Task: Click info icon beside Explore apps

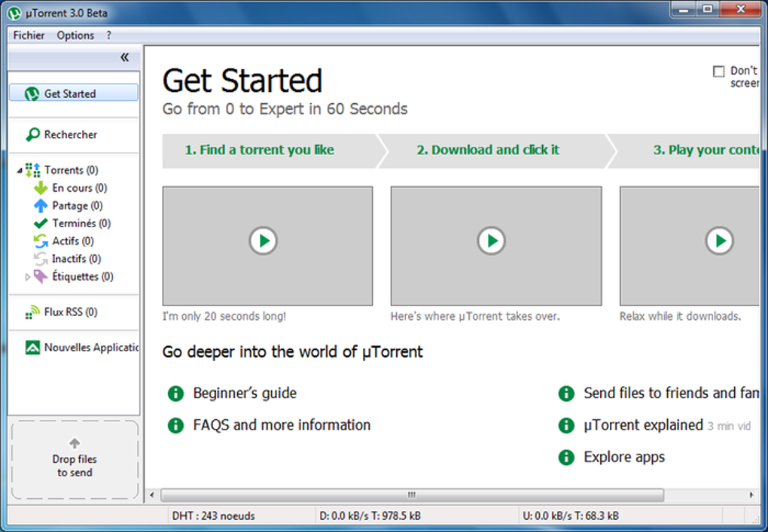Action: 566,457
